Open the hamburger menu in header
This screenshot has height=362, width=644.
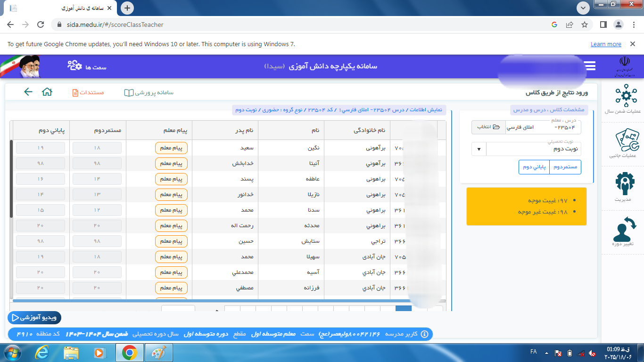click(x=589, y=66)
